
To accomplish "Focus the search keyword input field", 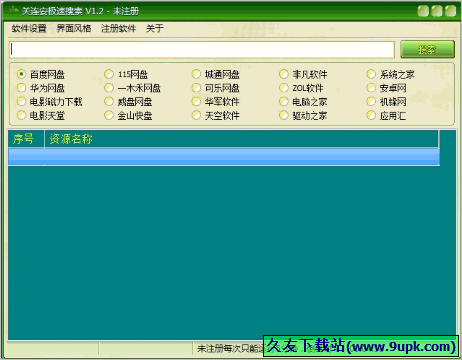I will (202, 50).
